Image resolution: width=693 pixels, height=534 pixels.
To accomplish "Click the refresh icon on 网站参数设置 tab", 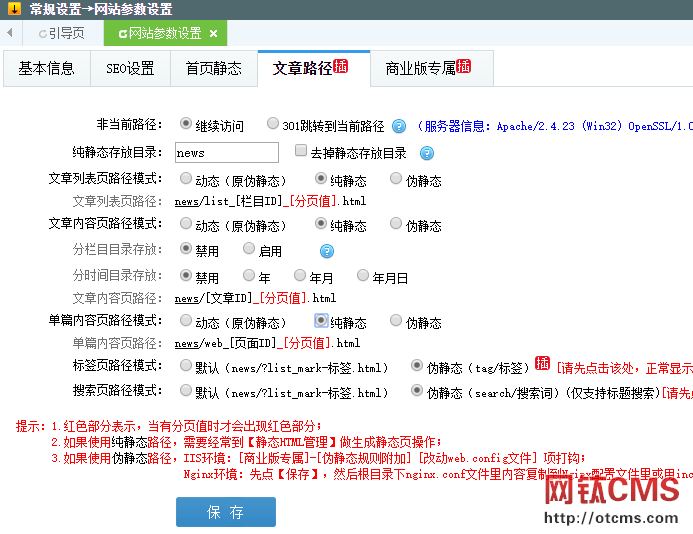I will coord(123,34).
